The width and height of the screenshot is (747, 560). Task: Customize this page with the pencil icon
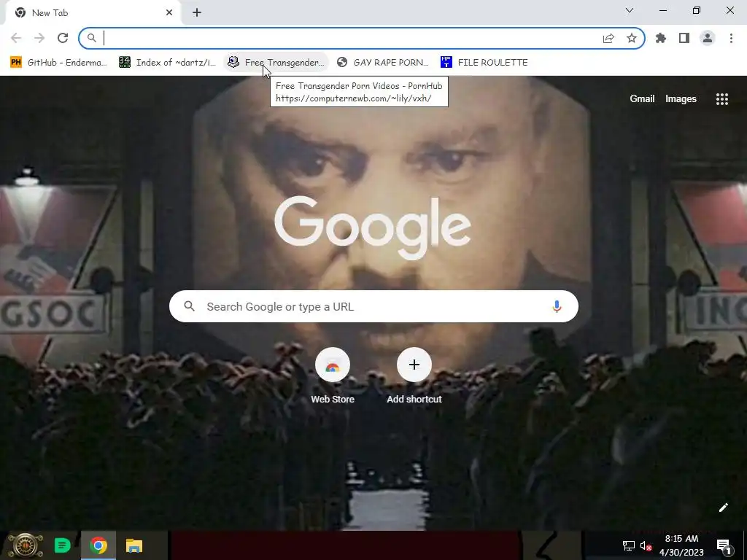point(723,507)
